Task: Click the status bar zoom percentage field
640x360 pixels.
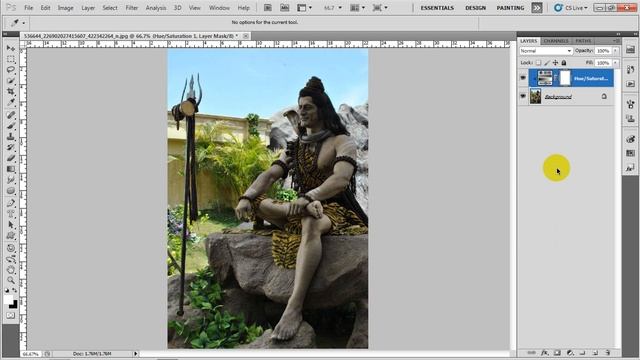Action: click(31, 354)
